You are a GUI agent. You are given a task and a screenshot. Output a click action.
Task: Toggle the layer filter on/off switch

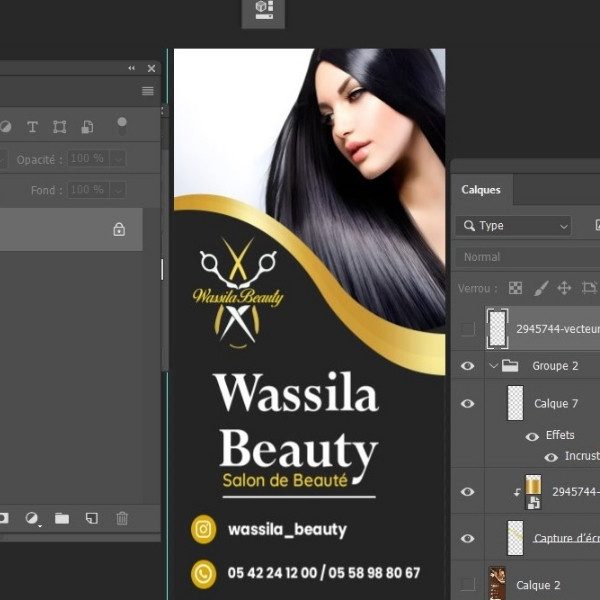click(122, 125)
